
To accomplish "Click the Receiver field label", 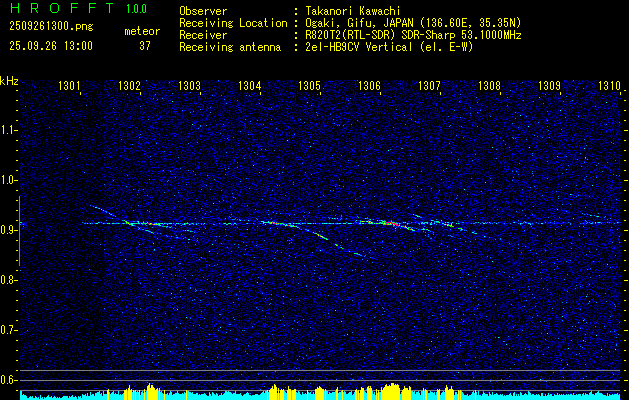I will [203, 35].
